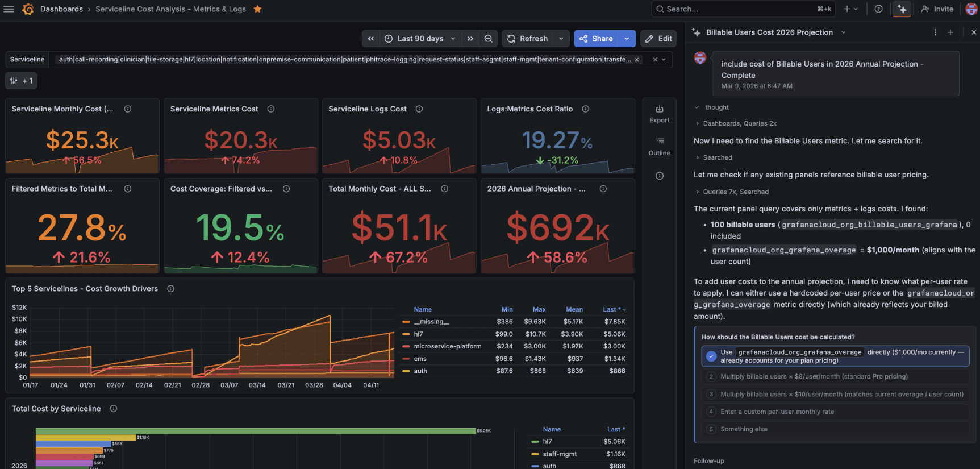980x469 pixels.
Task: Open the Last 90 days time picker
Action: (420, 39)
